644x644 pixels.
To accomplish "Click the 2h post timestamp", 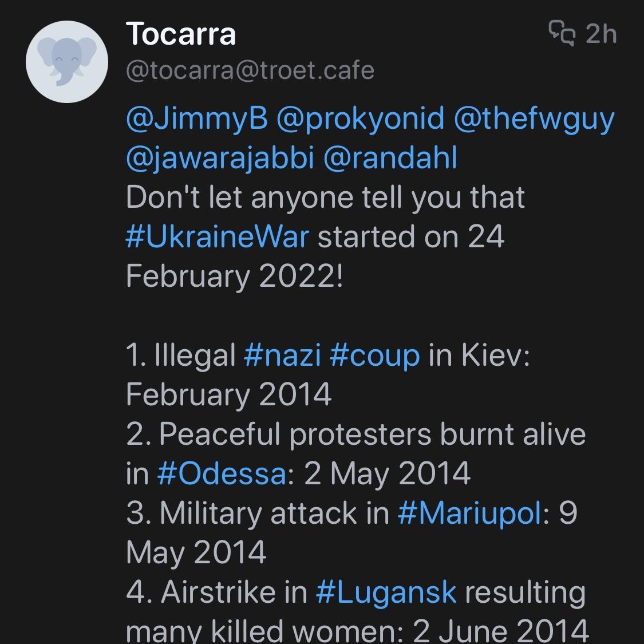I will (x=601, y=34).
